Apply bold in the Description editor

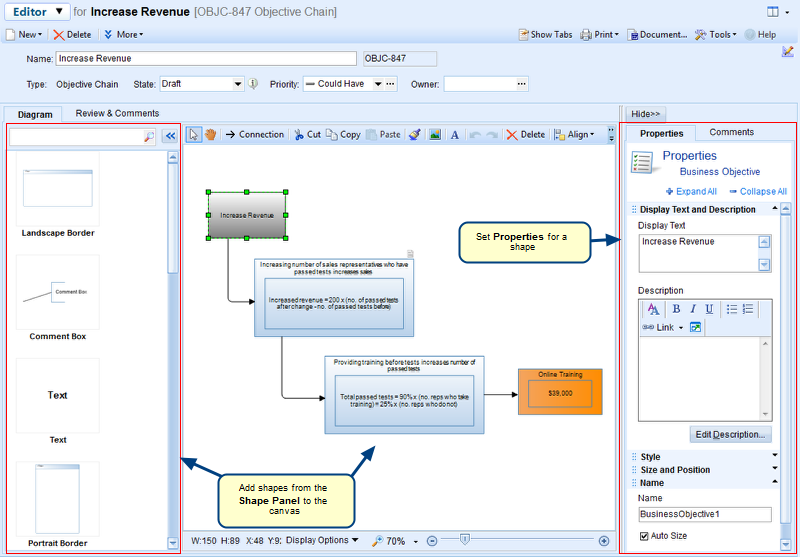click(x=676, y=309)
